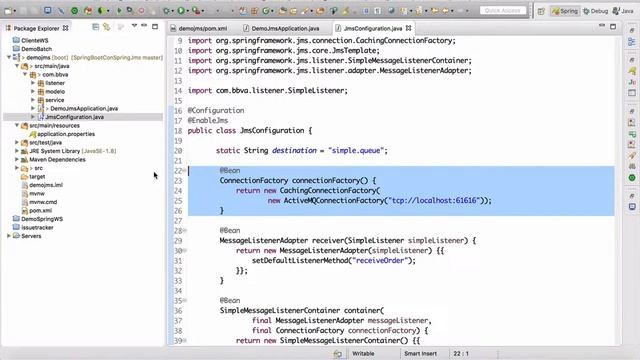The height and width of the screenshot is (360, 640).
Task: Switch to the Java perspective
Action: (623, 11)
